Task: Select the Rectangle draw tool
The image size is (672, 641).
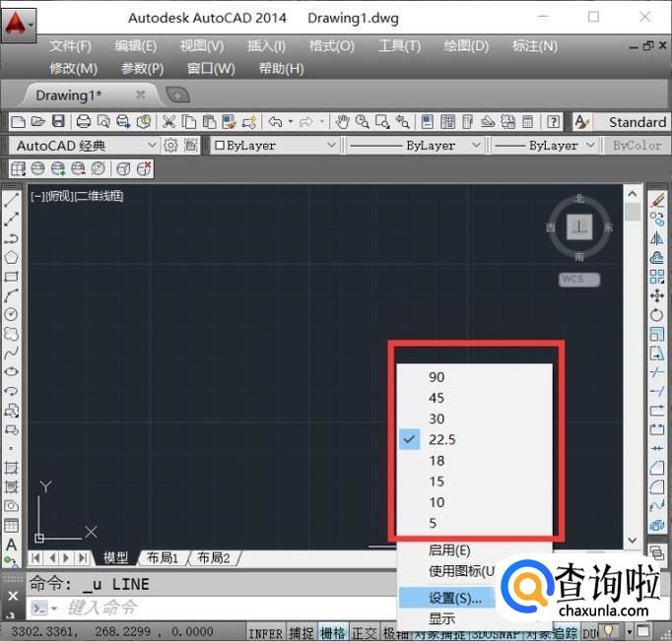Action: (11, 277)
